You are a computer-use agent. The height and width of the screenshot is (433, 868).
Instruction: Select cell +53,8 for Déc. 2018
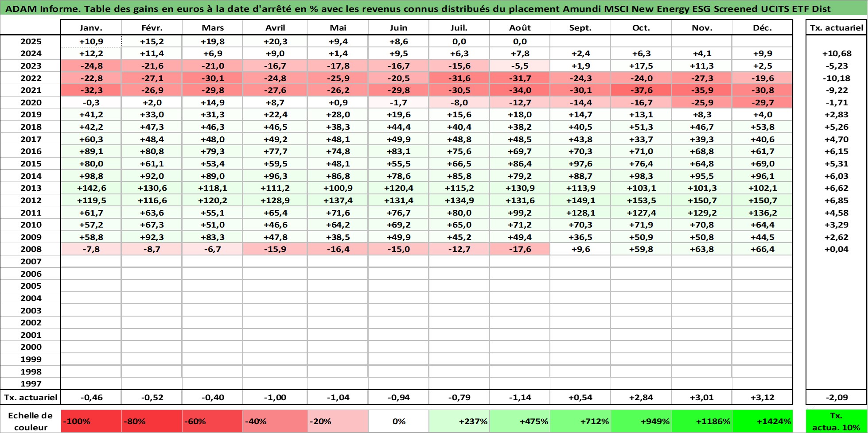[762, 127]
